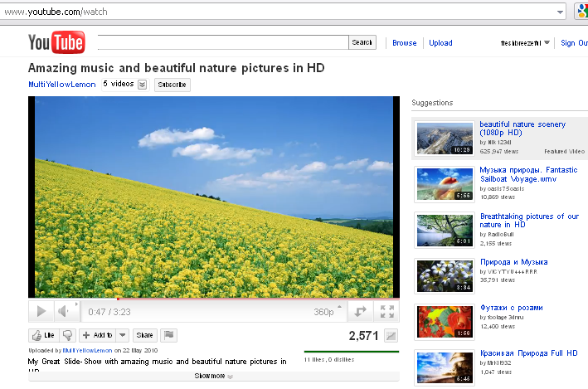588x389 pixels.
Task: Open beautiful nature scenery (1080p HD) link
Action: click(522, 129)
